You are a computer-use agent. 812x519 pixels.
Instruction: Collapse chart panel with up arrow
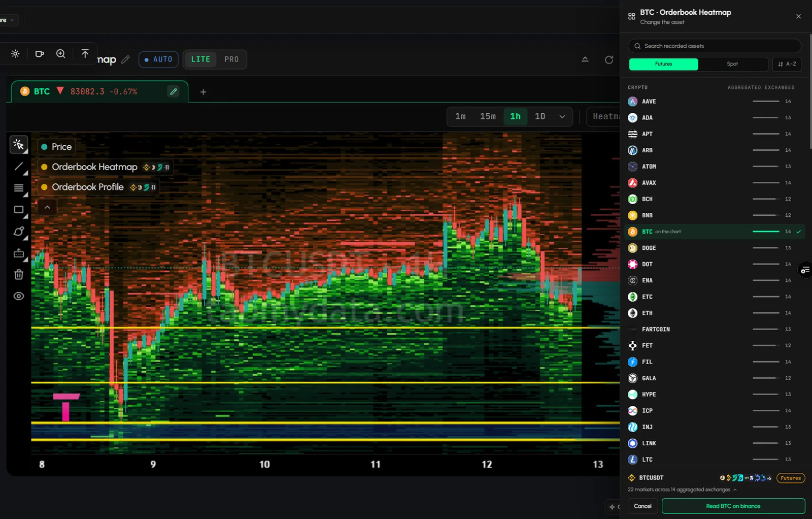click(585, 59)
